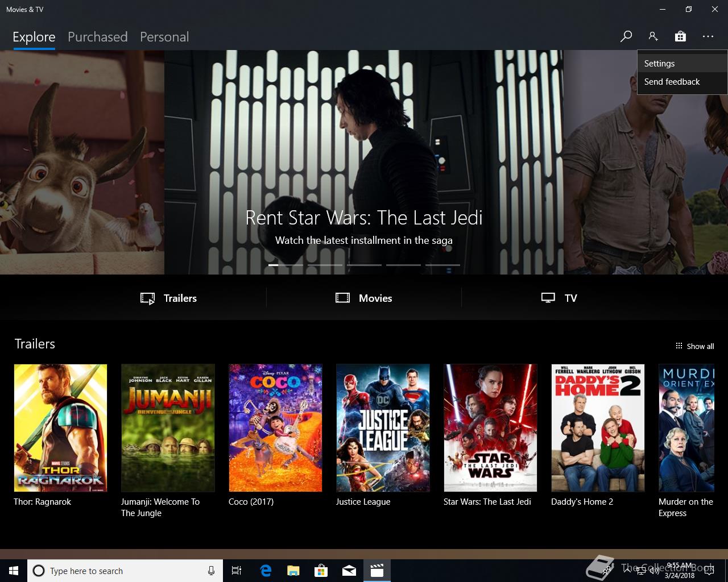Viewport: 728px width, 582px height.
Task: Open the TV category button
Action: coord(559,298)
